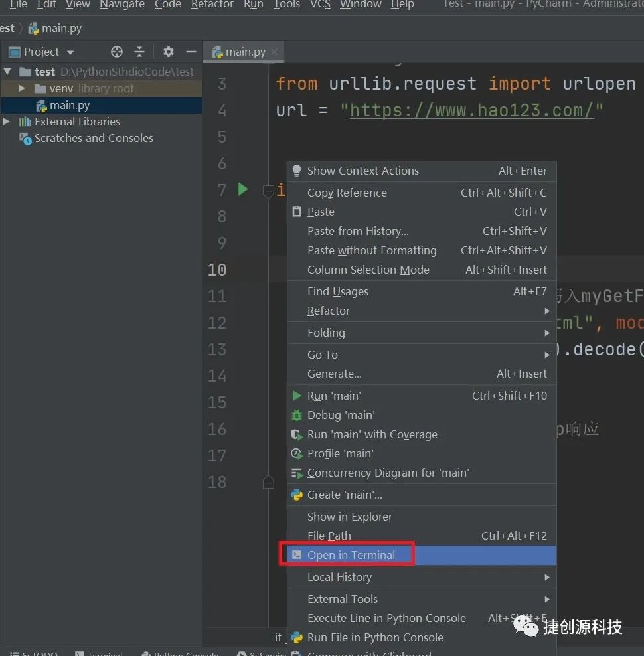
Task: Choose Open in Terminal
Action: (422, 555)
